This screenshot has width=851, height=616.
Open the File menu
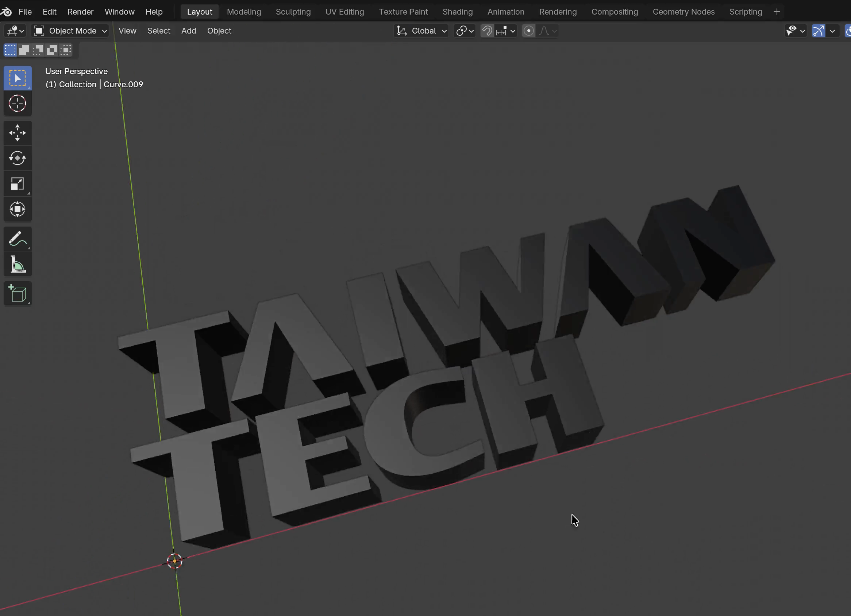coord(25,12)
